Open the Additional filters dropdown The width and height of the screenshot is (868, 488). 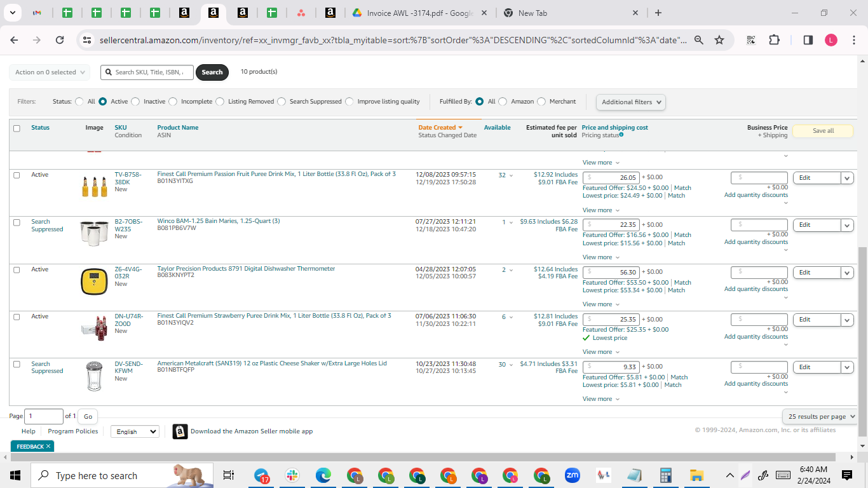click(x=630, y=102)
